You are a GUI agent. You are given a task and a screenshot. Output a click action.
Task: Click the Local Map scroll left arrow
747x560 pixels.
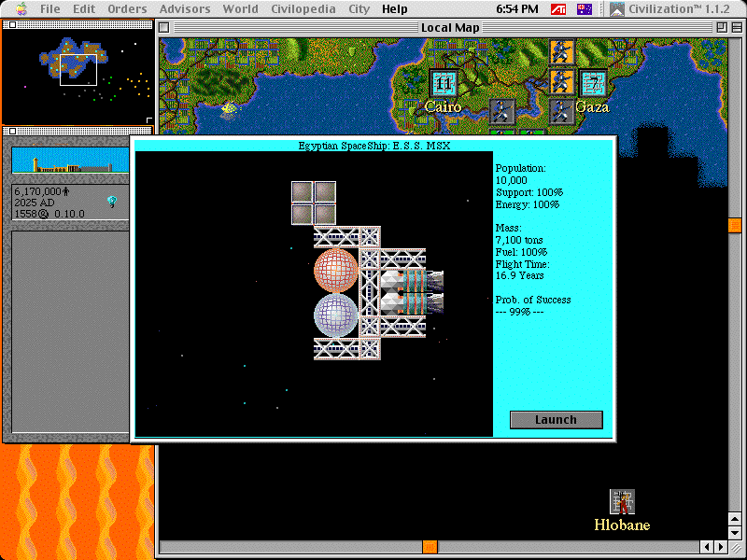coord(708,546)
